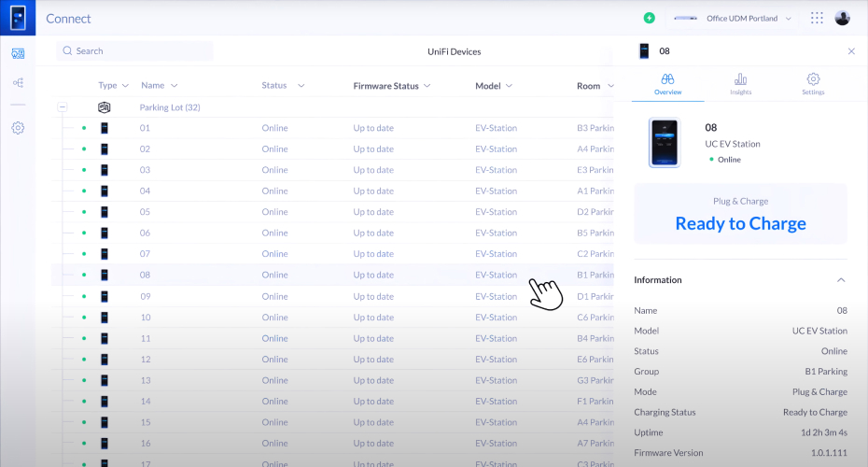Screen dimensions: 868x467
Task: Click EV station icon in row 03
Action: [x=105, y=170]
